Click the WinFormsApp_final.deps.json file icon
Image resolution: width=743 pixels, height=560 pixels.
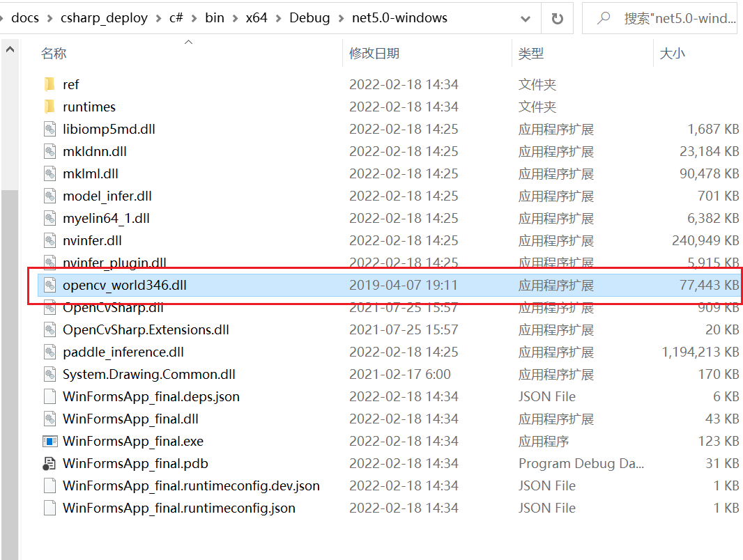coord(49,396)
